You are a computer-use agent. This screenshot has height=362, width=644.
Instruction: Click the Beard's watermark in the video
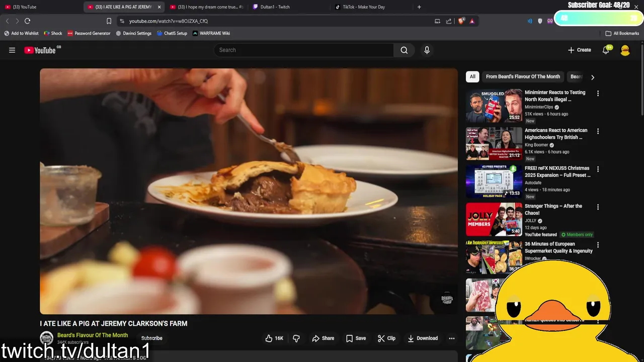[x=447, y=299]
